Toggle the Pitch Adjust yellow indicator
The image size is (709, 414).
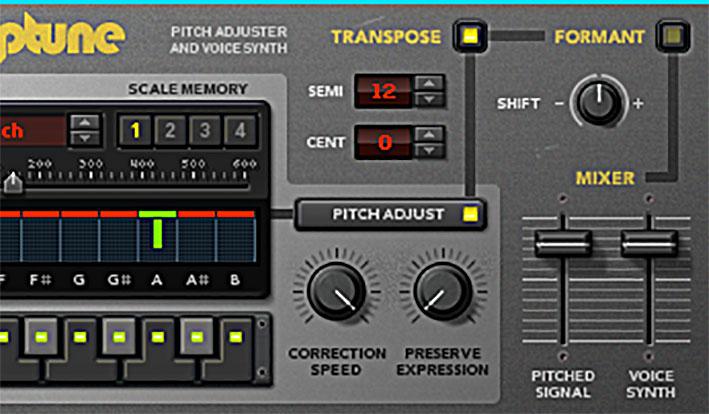[x=470, y=214]
